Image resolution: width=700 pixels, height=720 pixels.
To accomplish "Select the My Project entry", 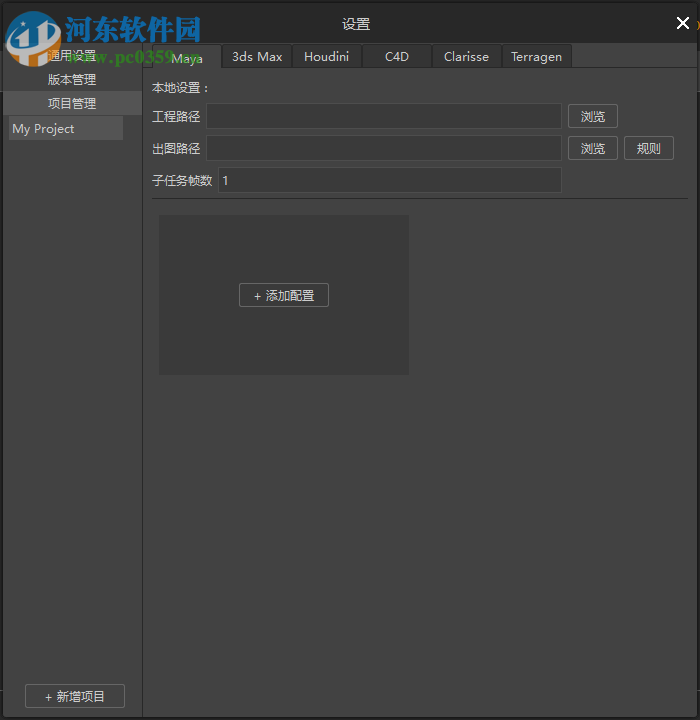I will (x=66, y=128).
